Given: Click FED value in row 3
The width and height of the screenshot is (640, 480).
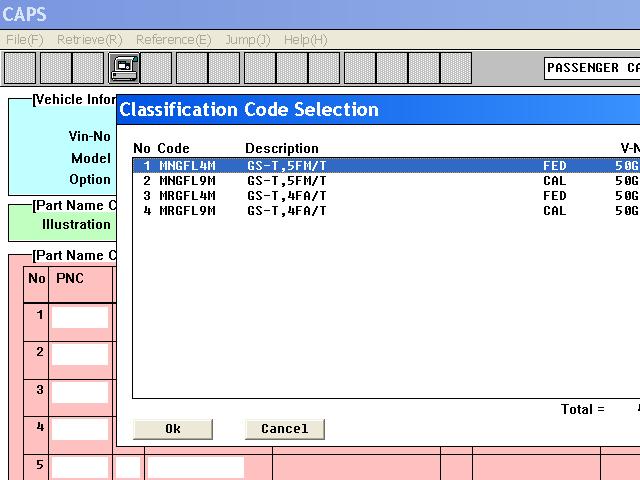Looking at the screenshot, I should tap(555, 196).
